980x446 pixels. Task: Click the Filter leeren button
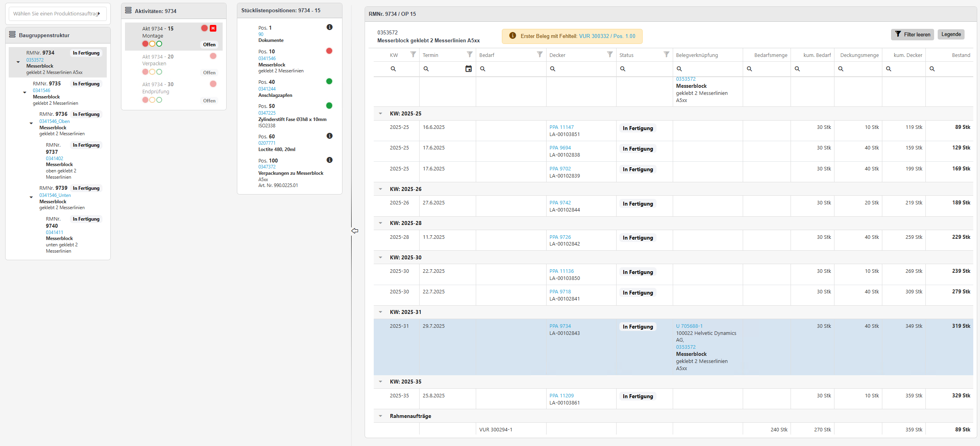pos(912,34)
